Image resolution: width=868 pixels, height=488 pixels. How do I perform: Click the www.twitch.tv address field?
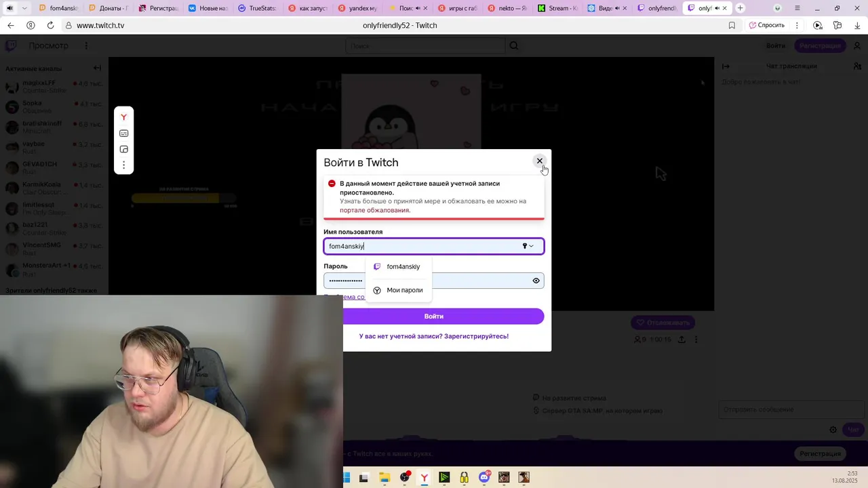(x=100, y=25)
